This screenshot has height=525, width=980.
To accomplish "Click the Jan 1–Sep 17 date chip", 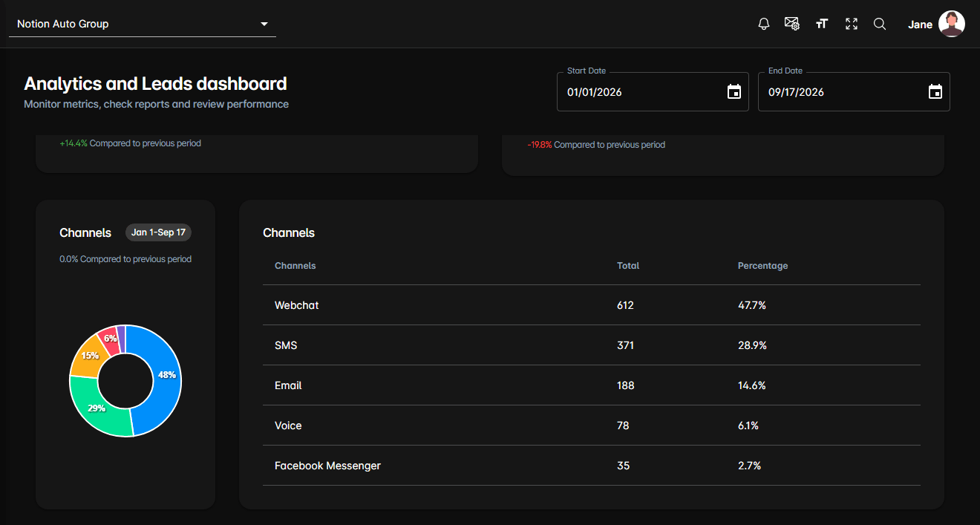I will click(x=159, y=232).
